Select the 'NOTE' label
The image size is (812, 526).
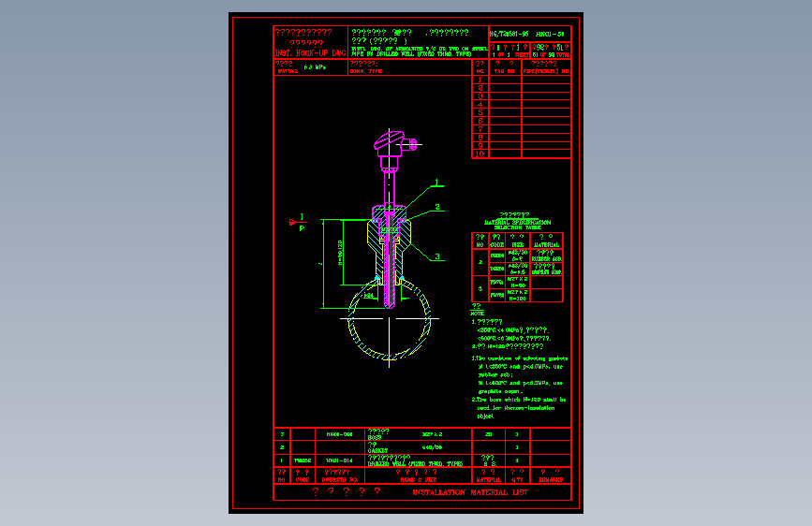[x=477, y=314]
